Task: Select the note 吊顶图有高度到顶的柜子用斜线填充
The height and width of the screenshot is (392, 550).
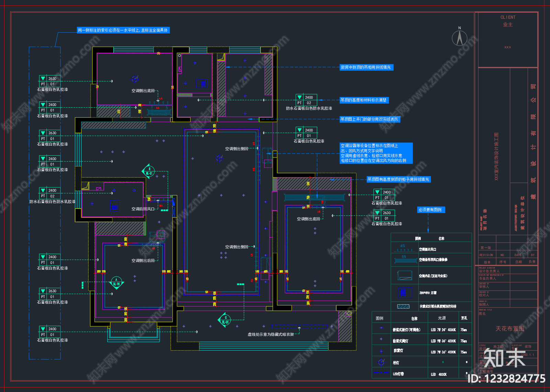Action: tap(399, 179)
